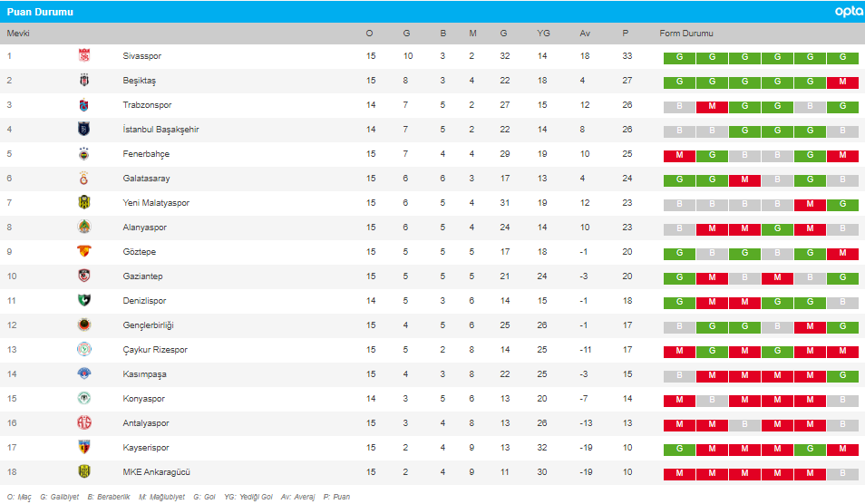Open the Galatasaray logo icon
Viewport: 865px width, 504px height.
click(x=83, y=178)
